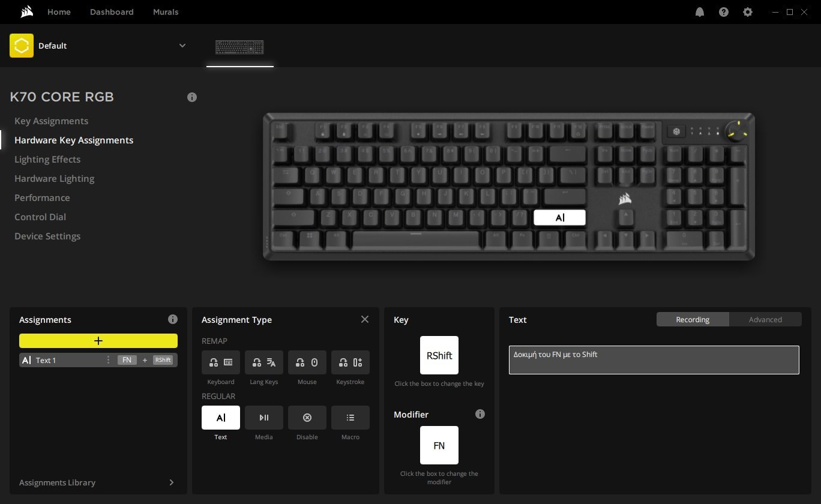This screenshot has height=504, width=821.
Task: Add a new assignment with yellow plus
Action: [x=98, y=341]
